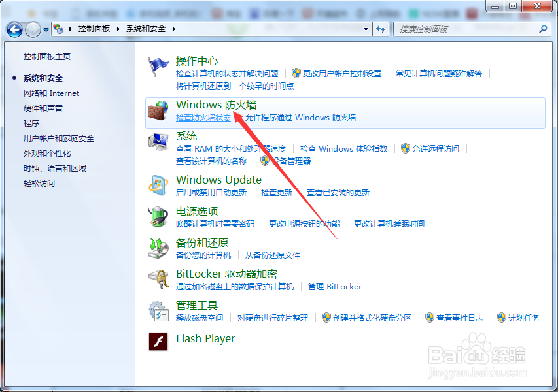Click the search magnifier icon
Viewport: 558px width, 392px height.
click(543, 29)
